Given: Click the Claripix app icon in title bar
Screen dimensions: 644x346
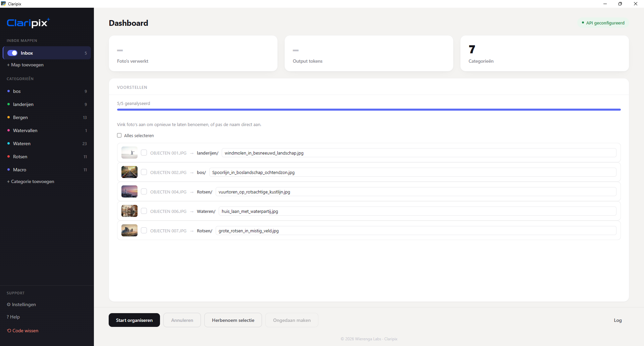Looking at the screenshot, I should [x=4, y=4].
